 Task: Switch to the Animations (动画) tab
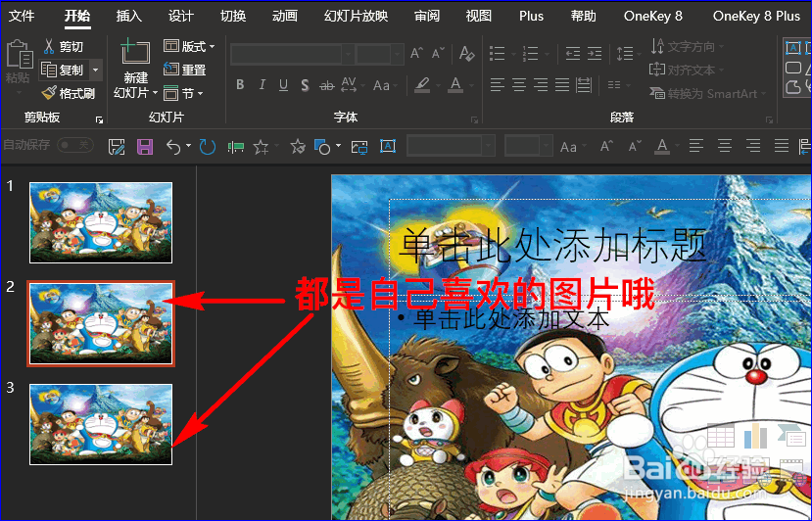(285, 16)
